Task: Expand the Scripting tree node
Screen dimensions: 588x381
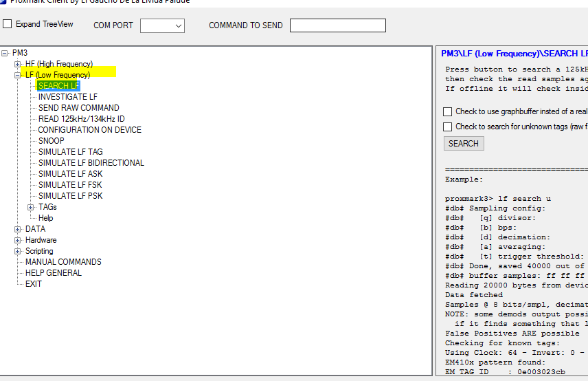Action: coord(18,251)
